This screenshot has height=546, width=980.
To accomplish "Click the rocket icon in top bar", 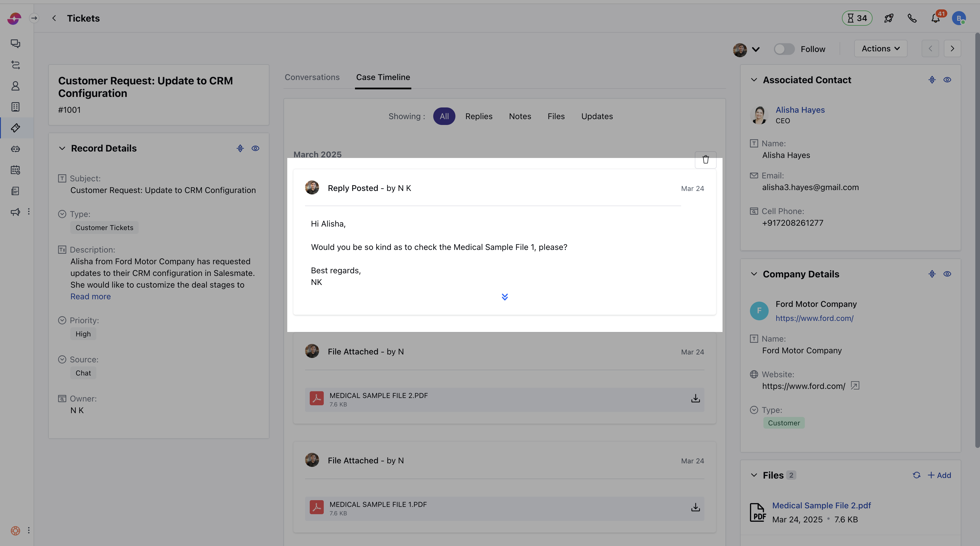I will 889,18.
